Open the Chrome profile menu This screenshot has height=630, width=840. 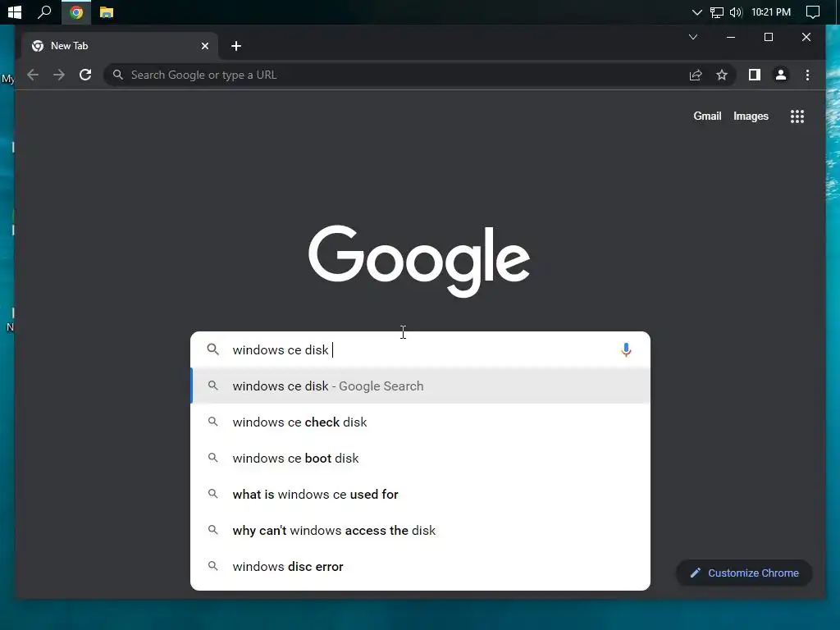pos(781,75)
